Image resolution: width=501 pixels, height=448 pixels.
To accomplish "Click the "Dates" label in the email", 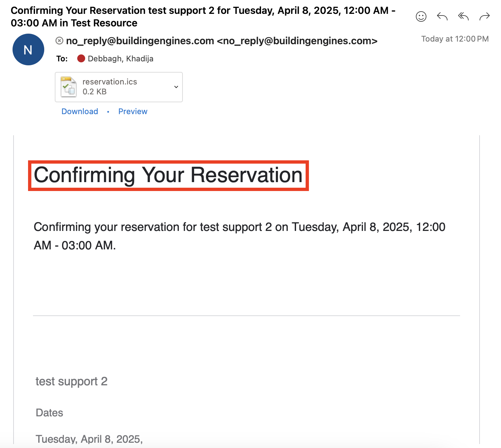I will point(49,413).
